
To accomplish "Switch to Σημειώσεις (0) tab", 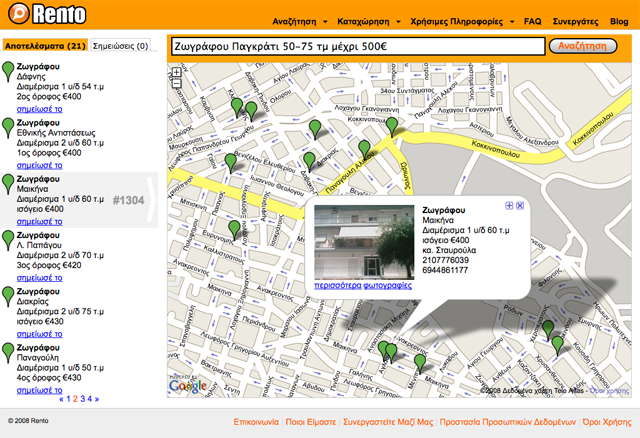I will pos(120,46).
